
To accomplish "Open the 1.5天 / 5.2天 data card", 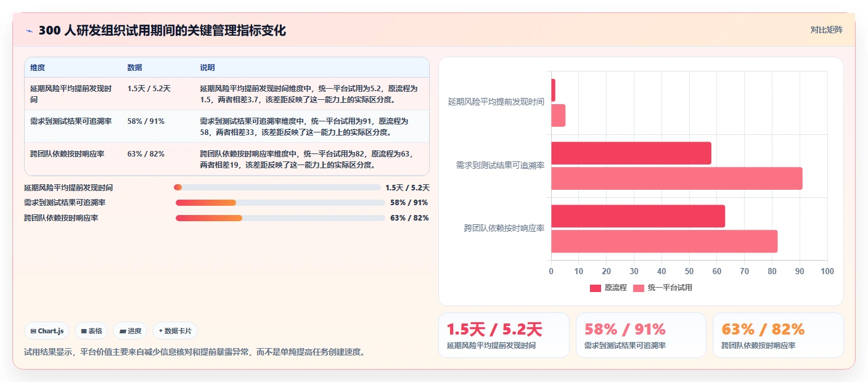I will [x=504, y=335].
